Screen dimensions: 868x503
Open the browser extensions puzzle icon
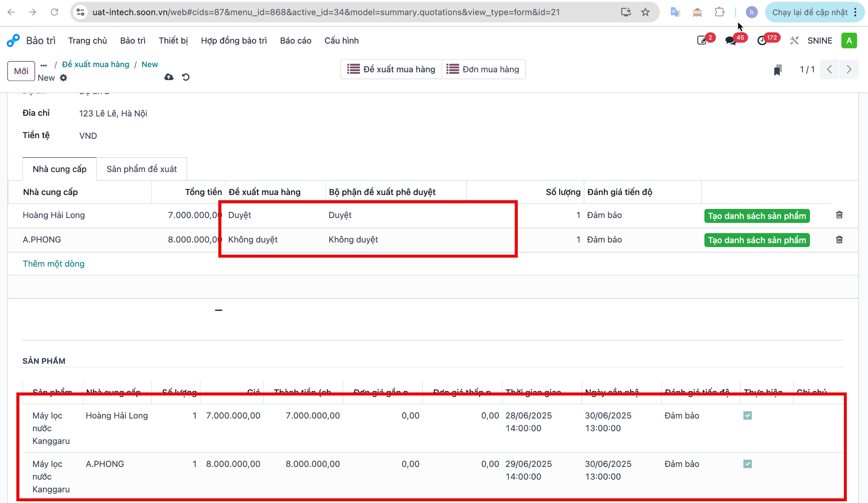(719, 12)
